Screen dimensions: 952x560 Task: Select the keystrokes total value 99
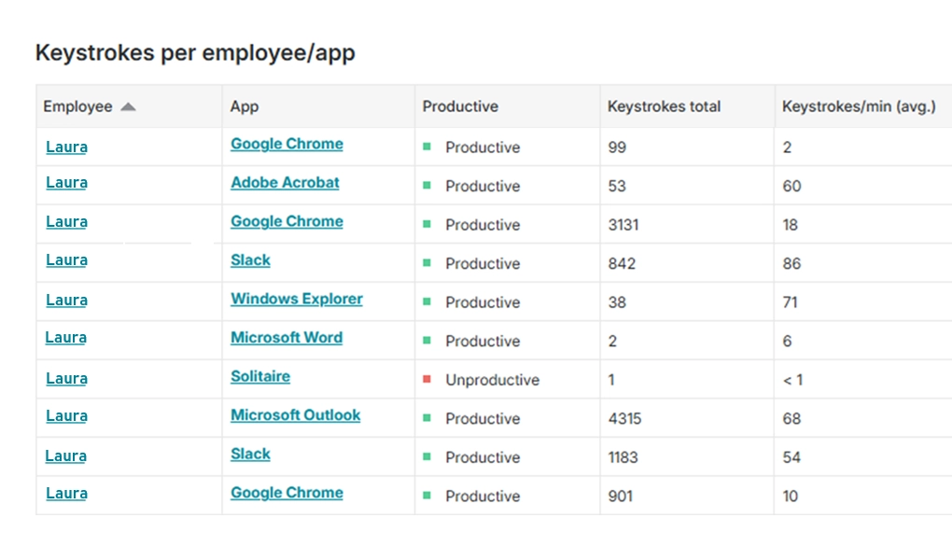pyautogui.click(x=617, y=147)
